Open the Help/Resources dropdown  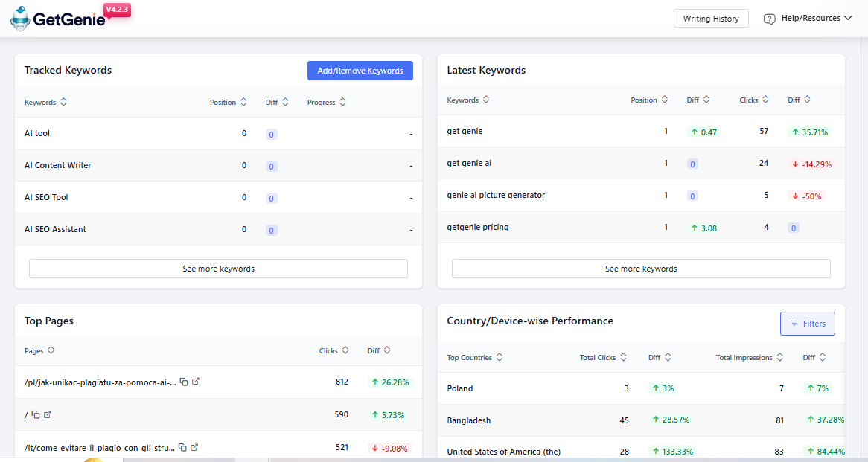808,18
